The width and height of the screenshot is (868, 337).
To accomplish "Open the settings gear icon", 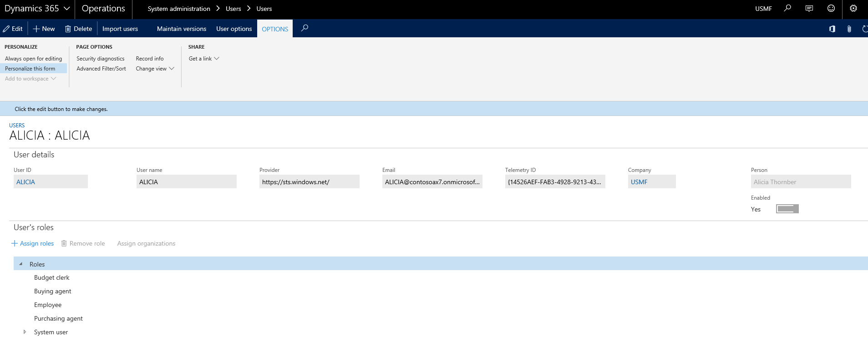I will click(853, 8).
